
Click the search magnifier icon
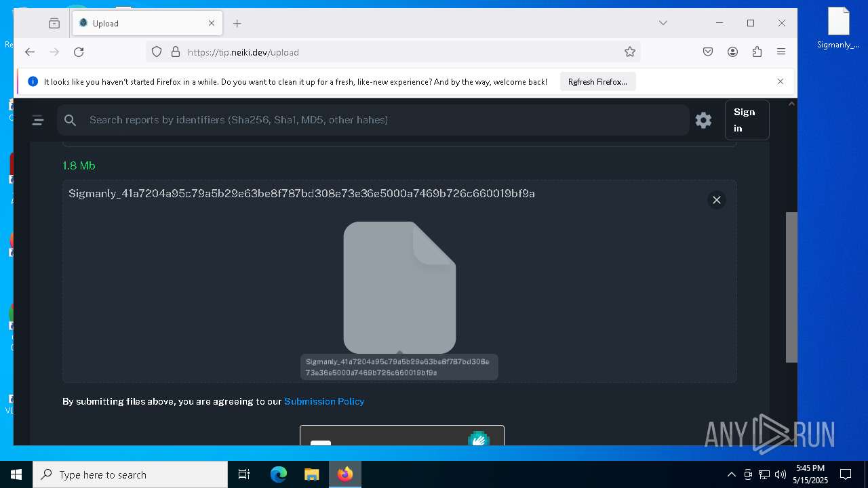click(x=70, y=120)
